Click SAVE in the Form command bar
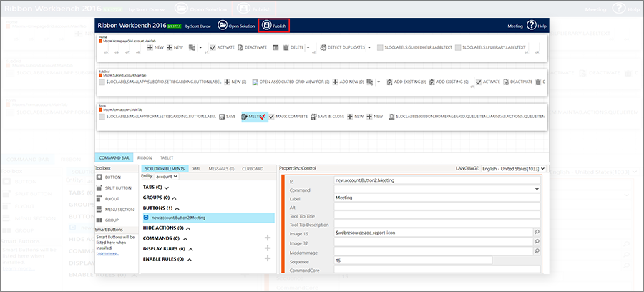 pos(227,117)
